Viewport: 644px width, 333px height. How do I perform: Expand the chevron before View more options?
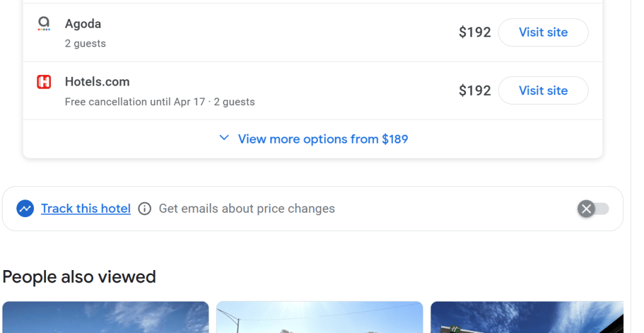click(223, 138)
